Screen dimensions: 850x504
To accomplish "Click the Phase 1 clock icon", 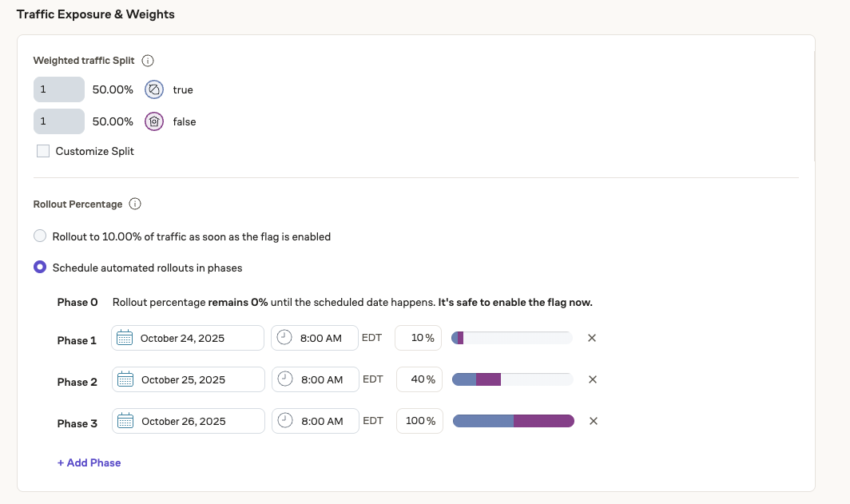I will (x=284, y=337).
